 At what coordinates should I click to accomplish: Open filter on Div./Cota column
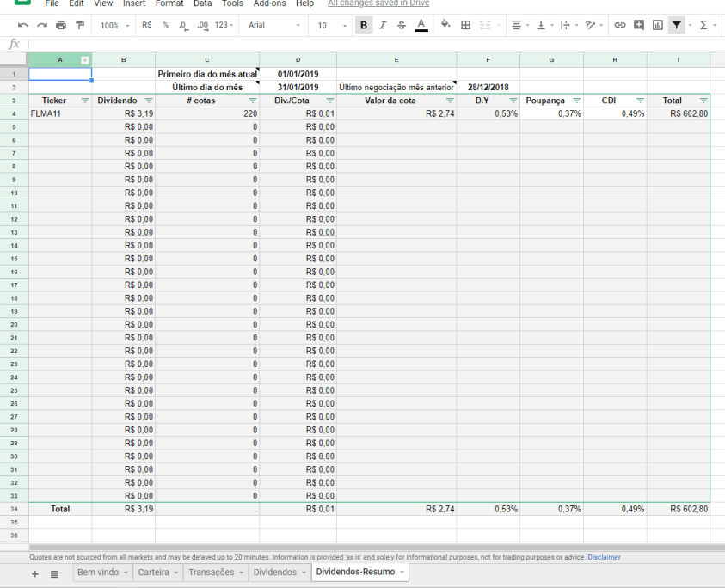[329, 101]
